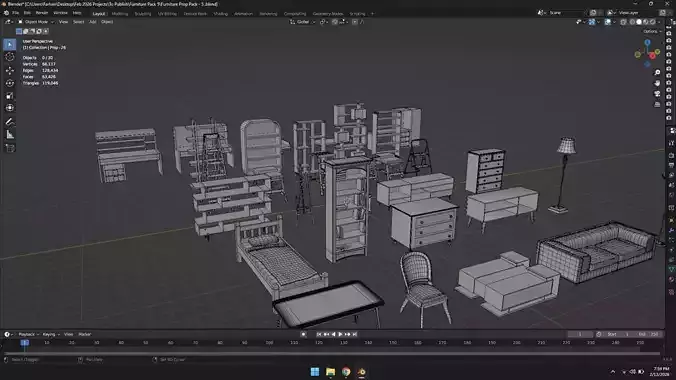
Task: Click the pan view hand icon
Action: (x=657, y=83)
